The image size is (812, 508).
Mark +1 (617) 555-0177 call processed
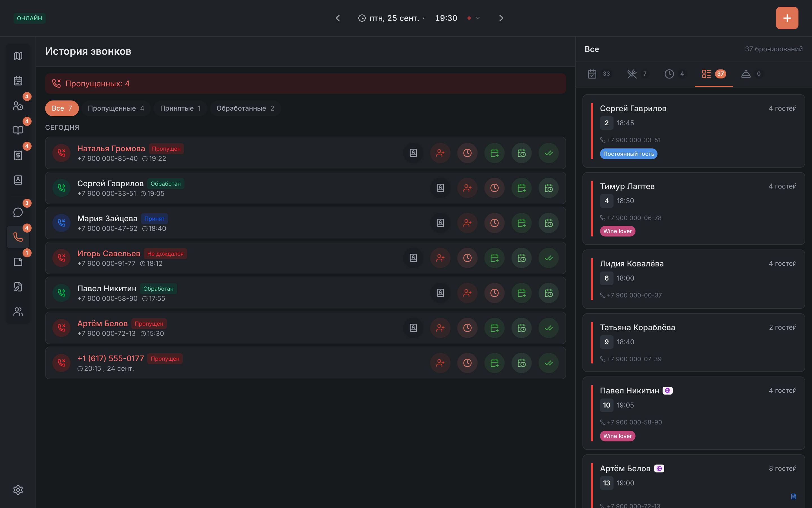pos(549,363)
